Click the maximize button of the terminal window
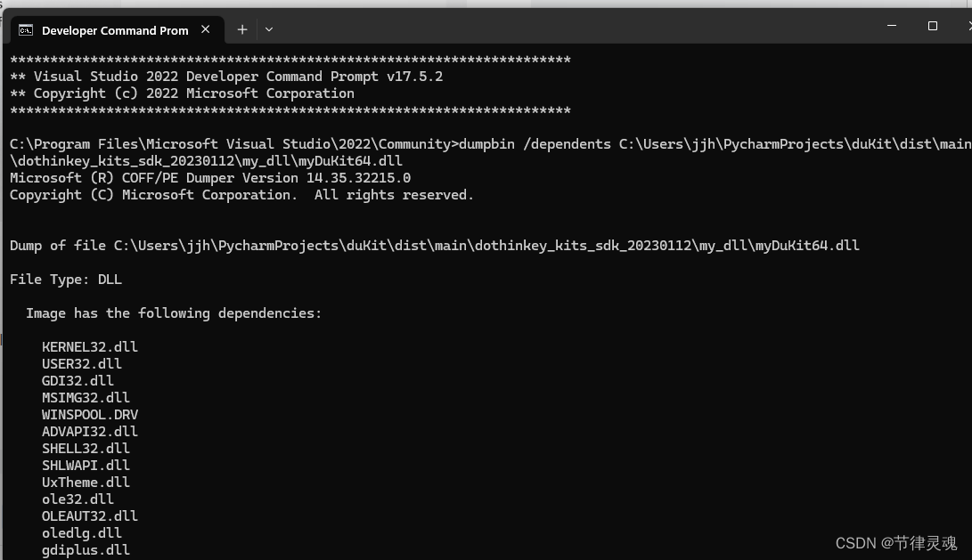This screenshot has height=560, width=972. coord(933,26)
